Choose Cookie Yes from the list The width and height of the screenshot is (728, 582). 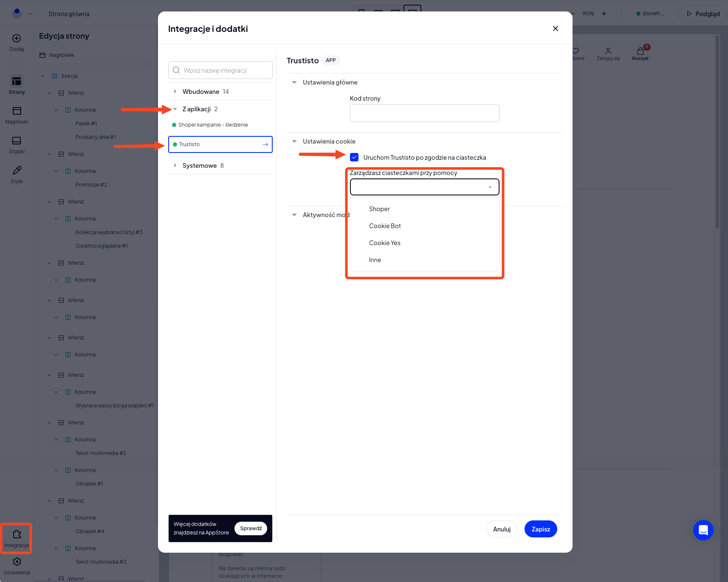(385, 243)
